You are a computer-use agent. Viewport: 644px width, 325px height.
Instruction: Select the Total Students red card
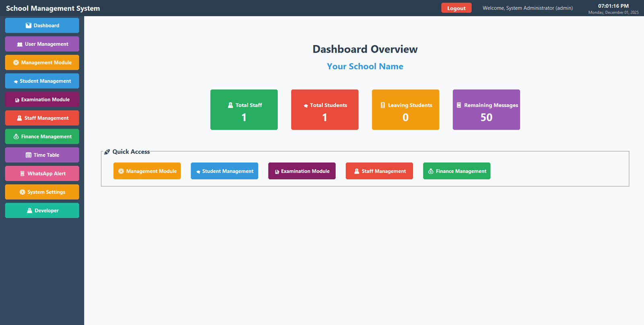pos(324,110)
